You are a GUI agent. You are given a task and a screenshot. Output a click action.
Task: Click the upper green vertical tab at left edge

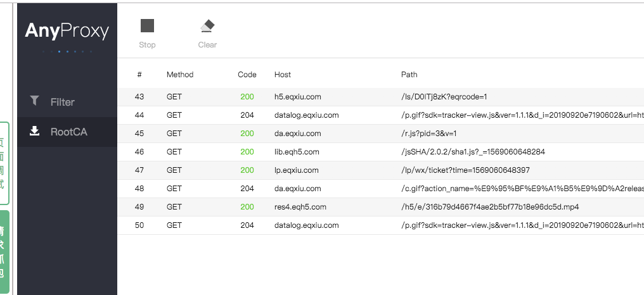tap(4, 163)
